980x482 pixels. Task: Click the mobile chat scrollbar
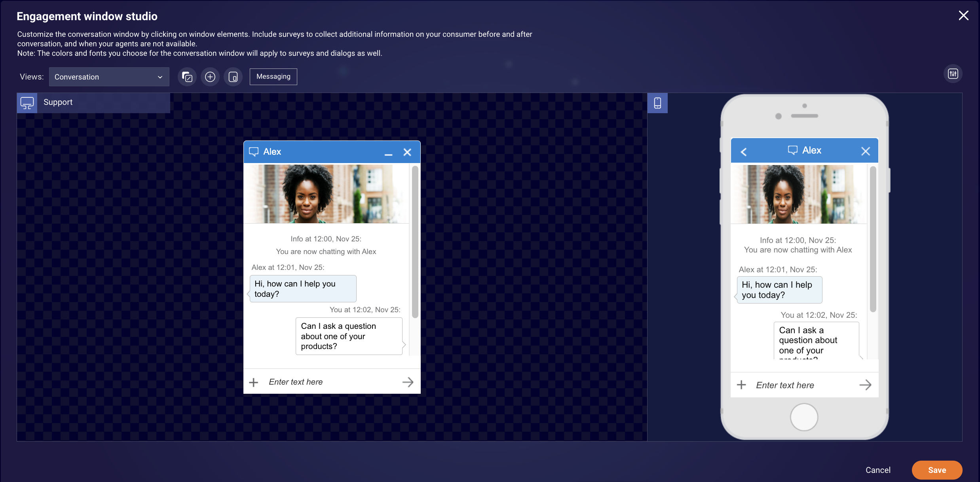(873, 239)
